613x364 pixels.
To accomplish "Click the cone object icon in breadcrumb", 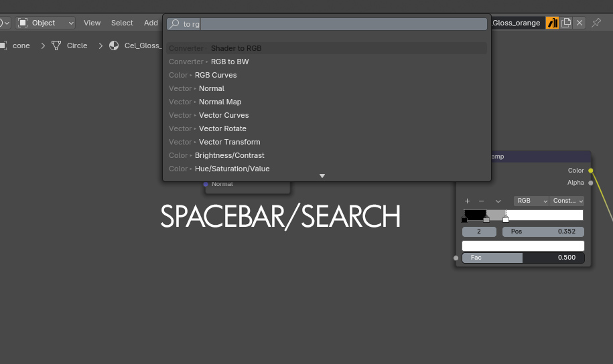I will click(x=3, y=45).
